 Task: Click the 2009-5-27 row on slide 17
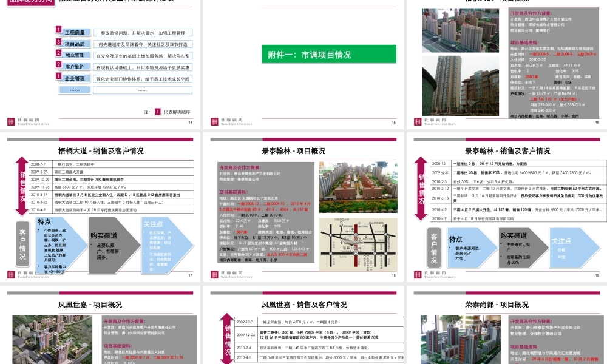[x=112, y=172]
